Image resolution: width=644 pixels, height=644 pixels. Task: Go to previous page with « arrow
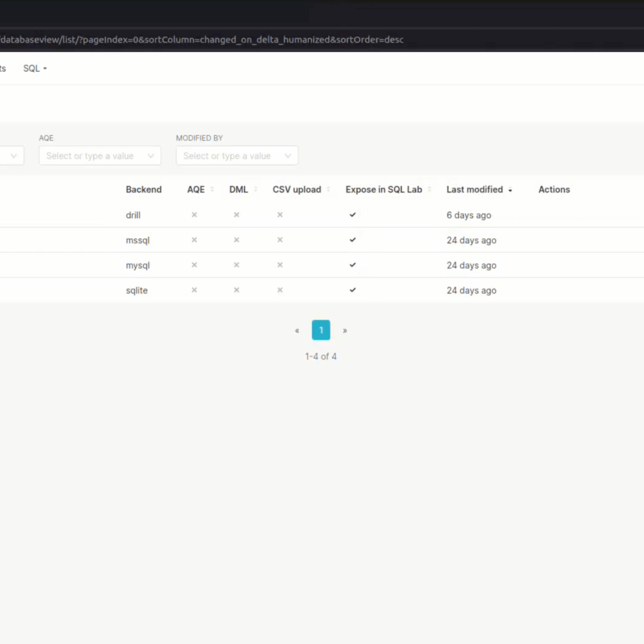tap(297, 331)
